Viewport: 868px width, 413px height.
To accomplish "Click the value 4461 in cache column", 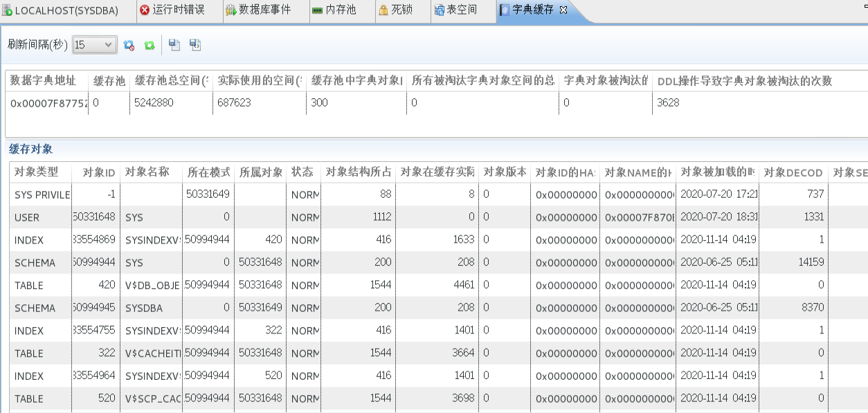I will click(463, 285).
